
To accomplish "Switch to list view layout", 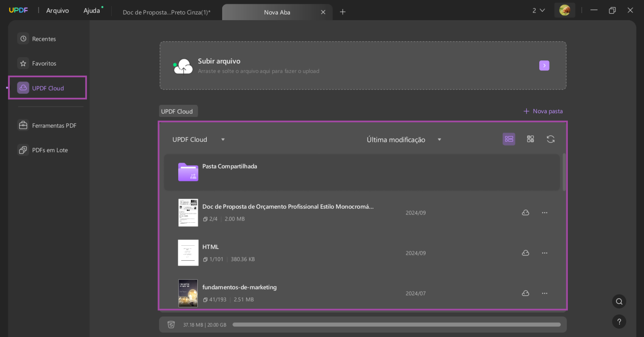I will 509,139.
